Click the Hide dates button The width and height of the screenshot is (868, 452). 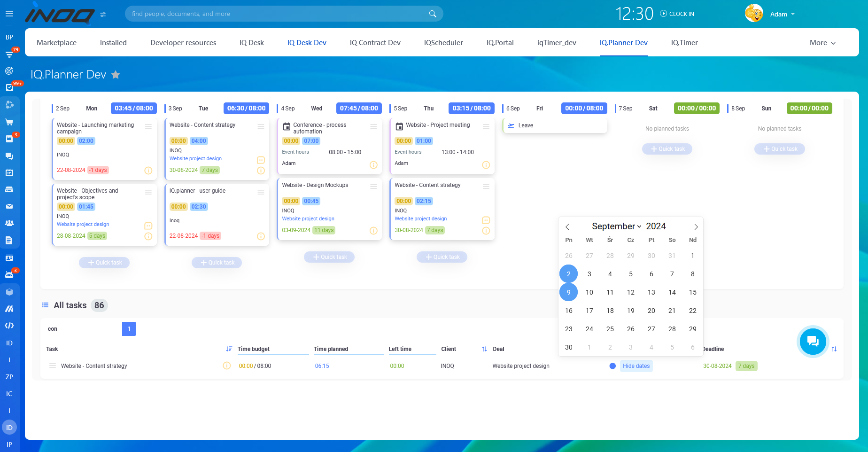pos(636,366)
